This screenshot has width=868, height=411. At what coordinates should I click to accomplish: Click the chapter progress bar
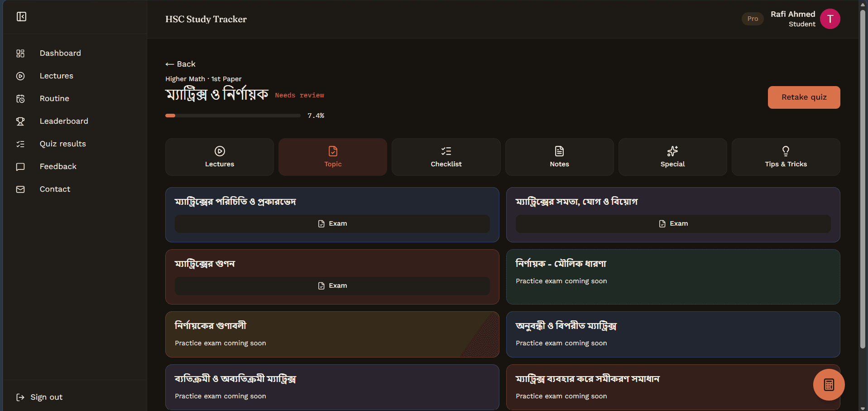click(x=233, y=116)
